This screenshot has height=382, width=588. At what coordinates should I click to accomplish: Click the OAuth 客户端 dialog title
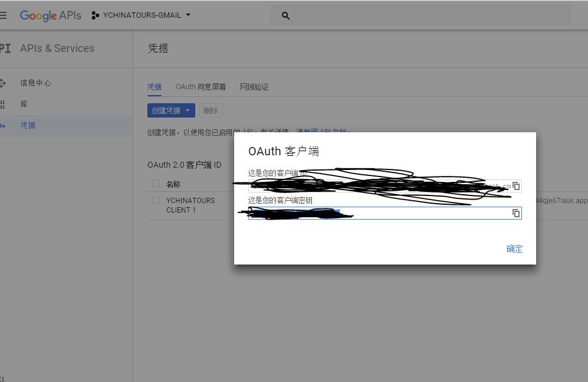pos(284,151)
